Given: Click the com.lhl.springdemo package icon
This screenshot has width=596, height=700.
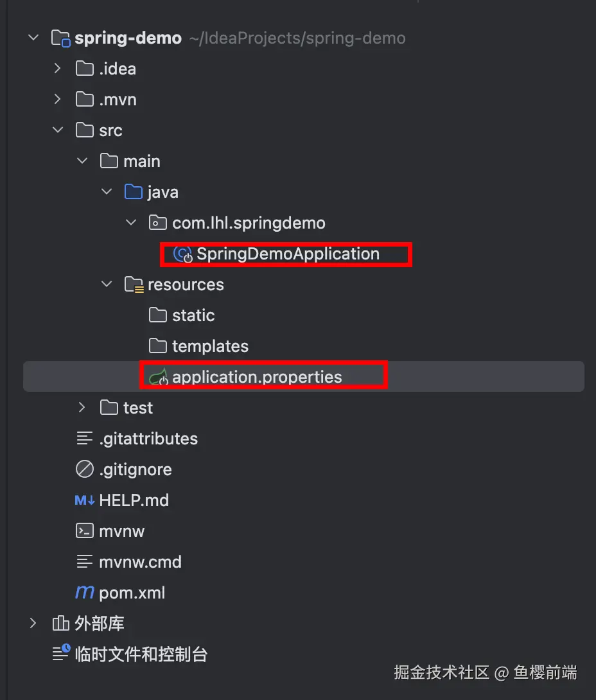Looking at the screenshot, I should tap(158, 223).
